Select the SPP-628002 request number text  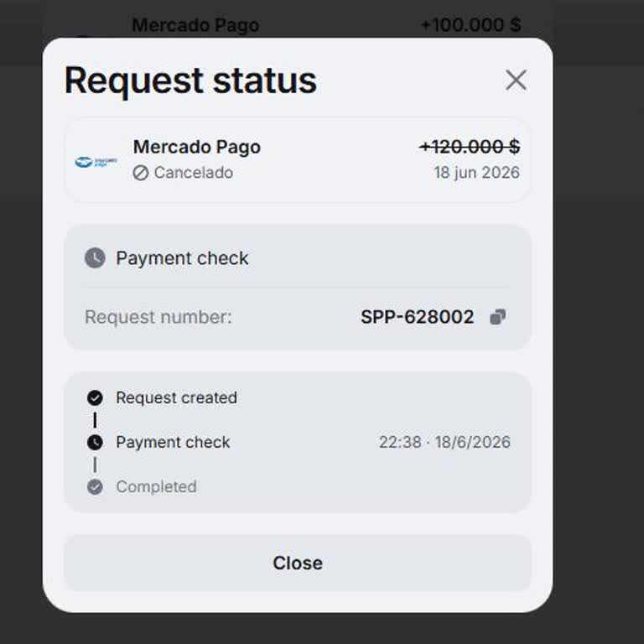click(x=418, y=317)
